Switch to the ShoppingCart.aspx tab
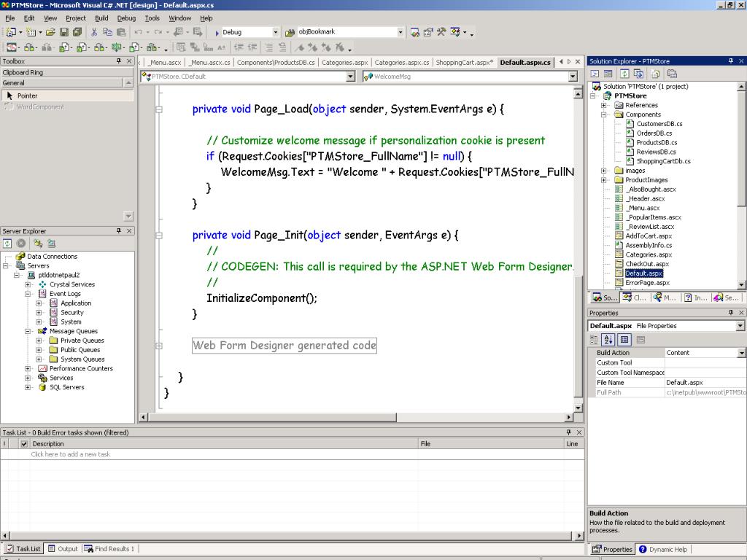Screen dimensions: 747x560 [x=465, y=63]
